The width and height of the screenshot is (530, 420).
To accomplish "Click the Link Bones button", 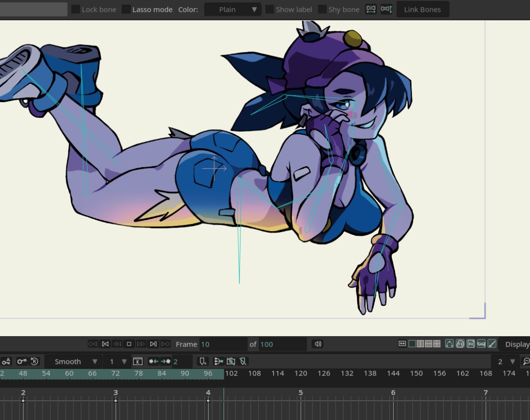I will (422, 9).
